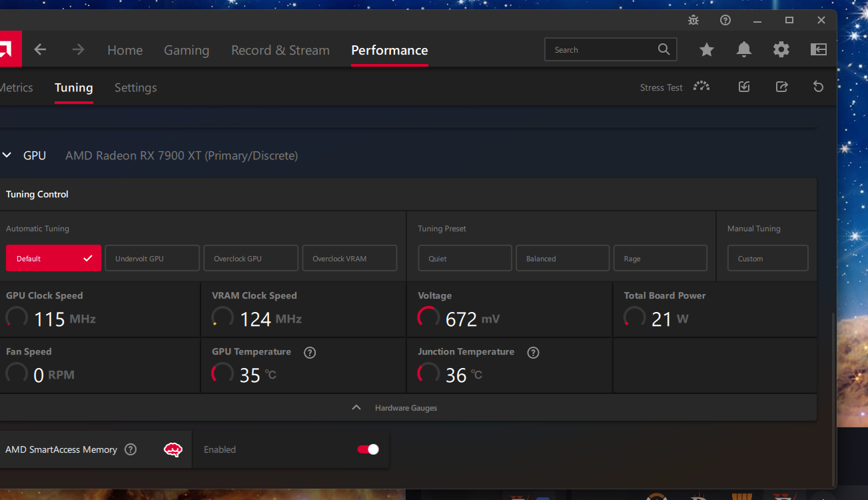Open the bug report tool icon
The image size is (868, 500).
pyautogui.click(x=693, y=20)
